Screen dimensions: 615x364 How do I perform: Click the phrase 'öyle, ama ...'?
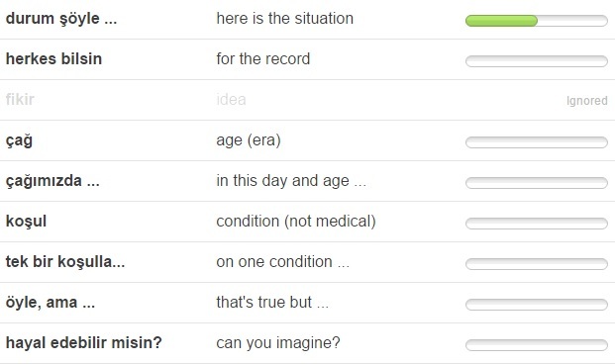coord(51,303)
